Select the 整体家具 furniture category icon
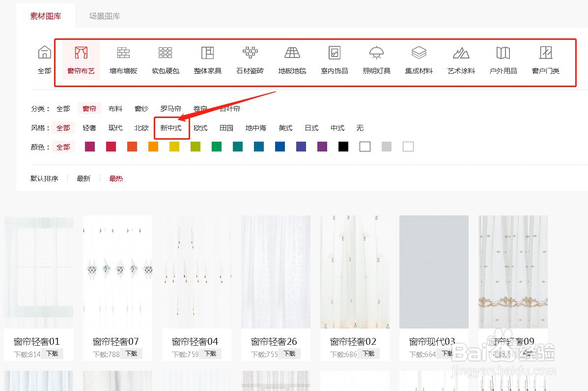Screen dimensions: 588x391 pos(207,59)
